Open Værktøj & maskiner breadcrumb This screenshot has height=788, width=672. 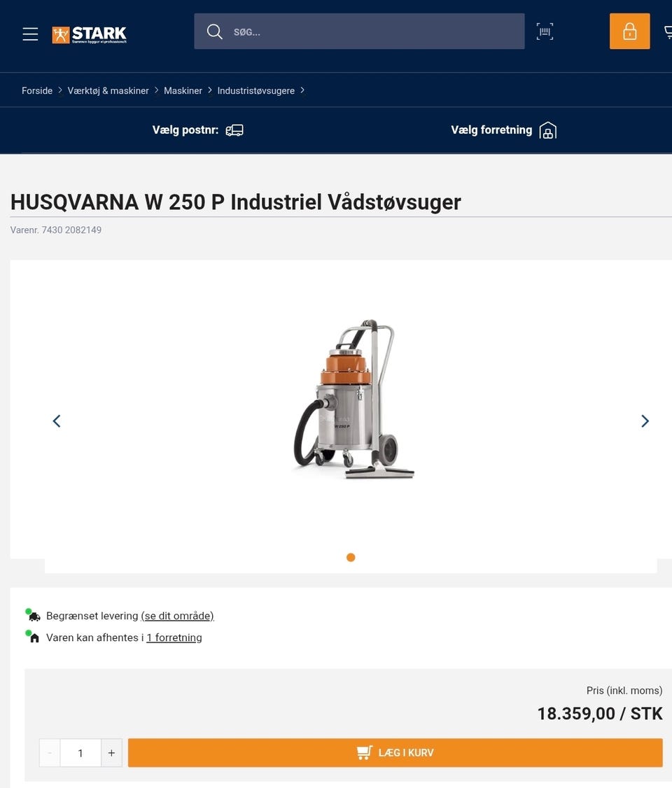[x=108, y=90]
